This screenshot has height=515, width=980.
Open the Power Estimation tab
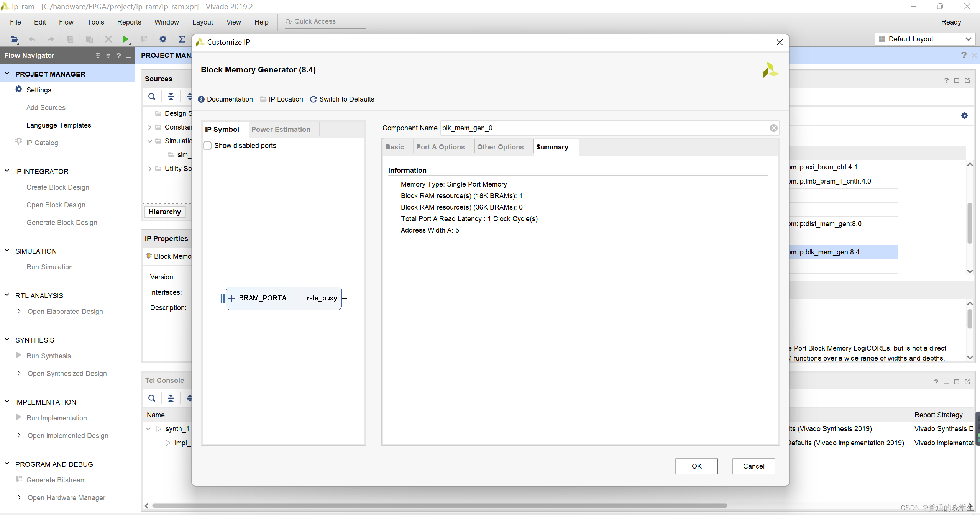coord(281,130)
